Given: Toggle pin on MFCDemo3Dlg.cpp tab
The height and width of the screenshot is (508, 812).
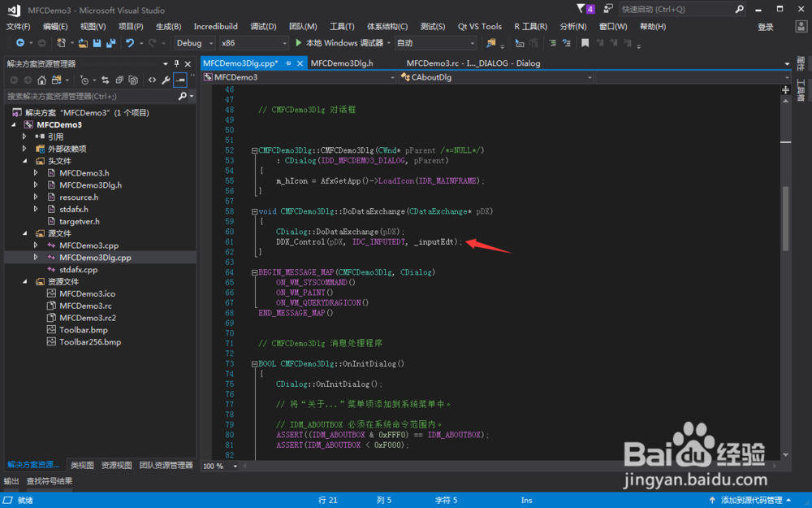Looking at the screenshot, I should (x=288, y=63).
